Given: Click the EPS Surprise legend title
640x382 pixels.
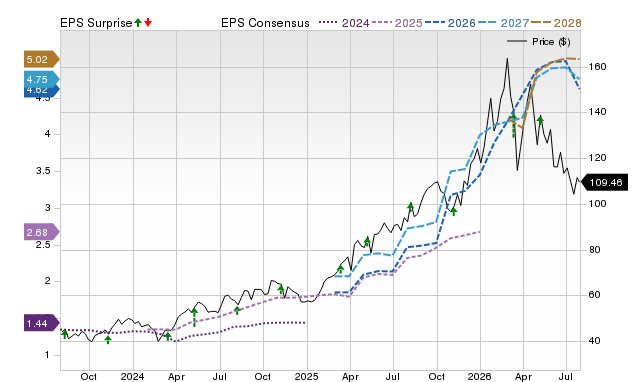Looking at the screenshot, I should [96, 23].
